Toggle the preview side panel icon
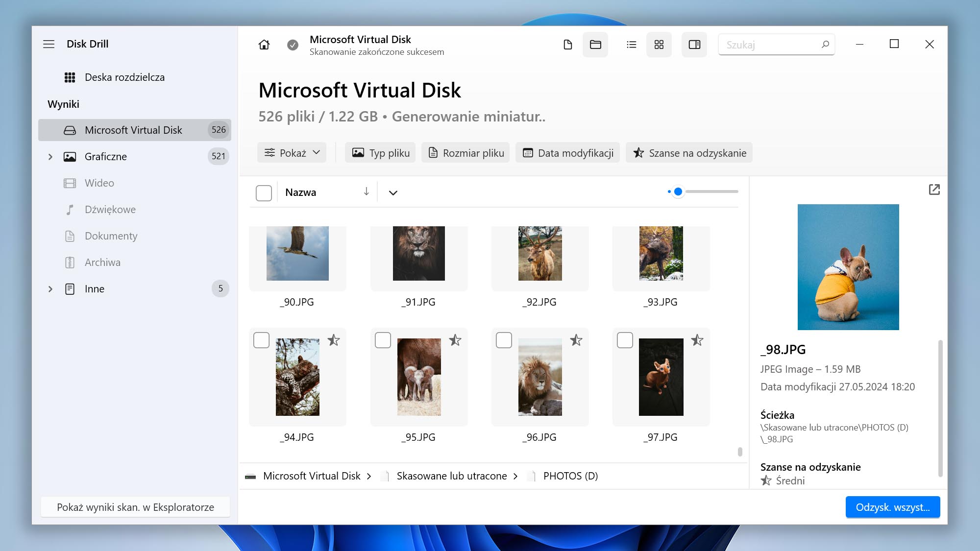The width and height of the screenshot is (980, 551). tap(694, 44)
